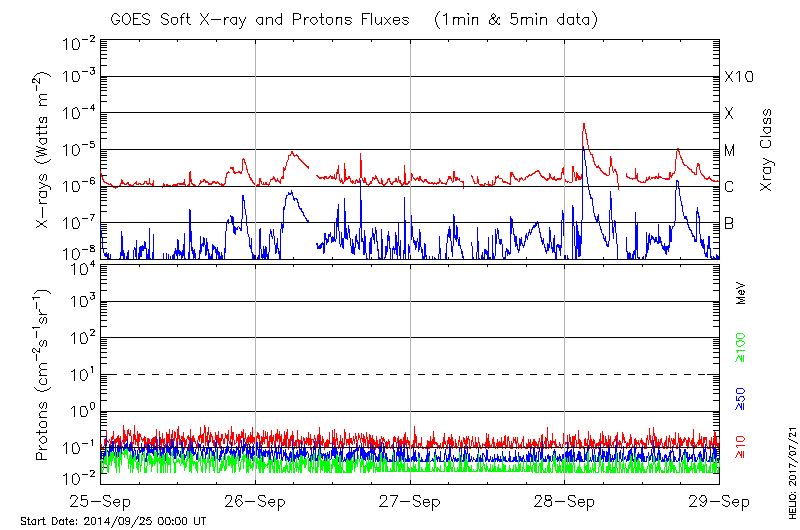Click the B flare class label

729,223
